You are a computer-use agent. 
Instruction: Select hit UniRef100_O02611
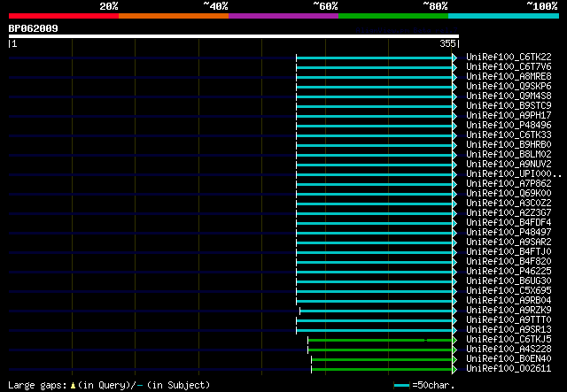[509, 369]
